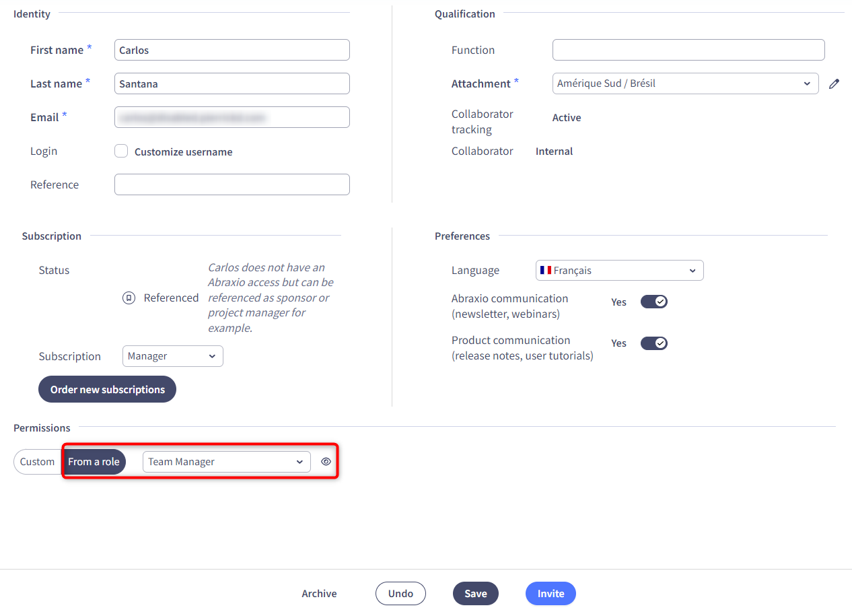Click into the Reference text field
The height and width of the screenshot is (616, 852).
click(x=232, y=184)
